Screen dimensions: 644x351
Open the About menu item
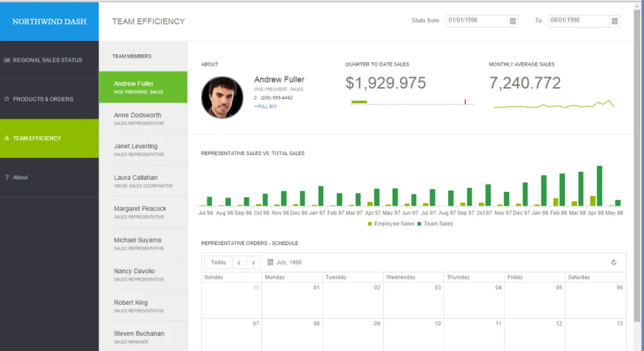click(x=49, y=177)
